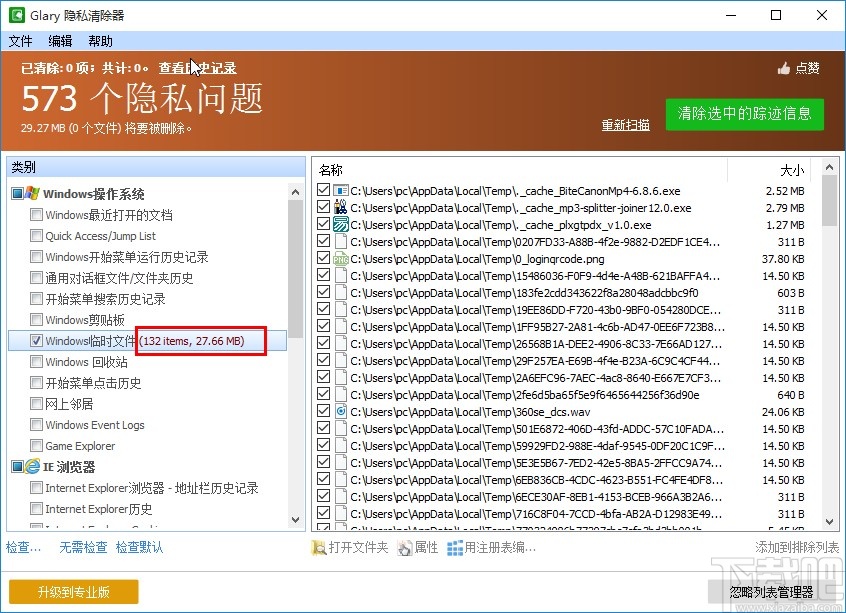This screenshot has width=846, height=613.
Task: Click the 属性 properties icon
Action: (x=405, y=548)
